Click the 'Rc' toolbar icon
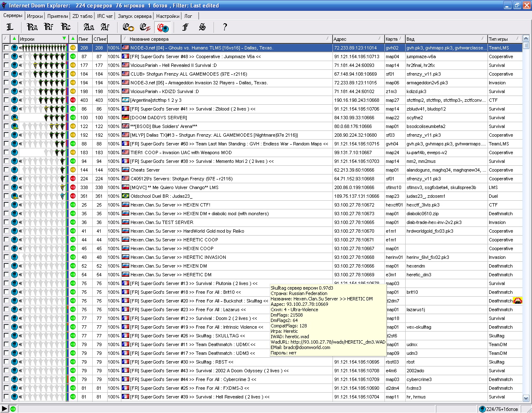This screenshot has width=532, height=413. tap(66, 27)
